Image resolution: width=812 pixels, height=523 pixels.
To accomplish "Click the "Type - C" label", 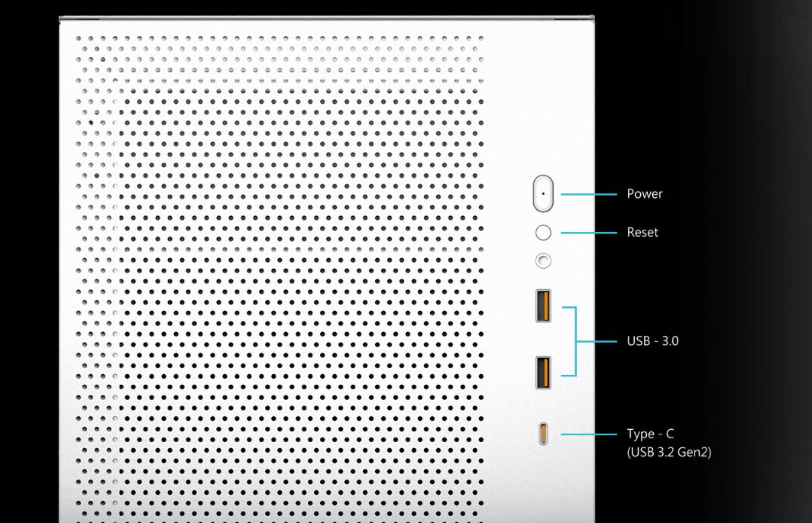I will (x=650, y=434).
